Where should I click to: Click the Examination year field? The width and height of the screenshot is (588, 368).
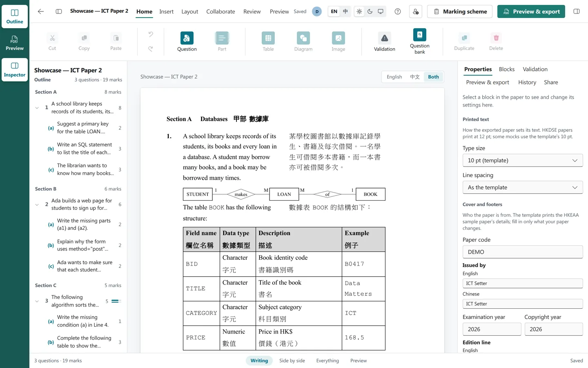pyautogui.click(x=492, y=329)
